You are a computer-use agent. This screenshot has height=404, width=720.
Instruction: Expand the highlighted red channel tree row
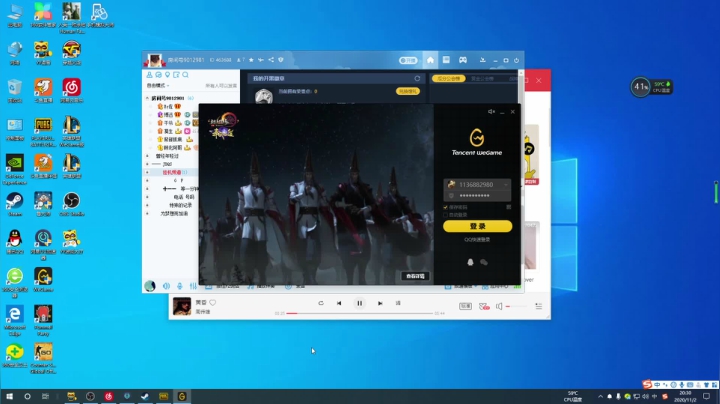[147, 173]
